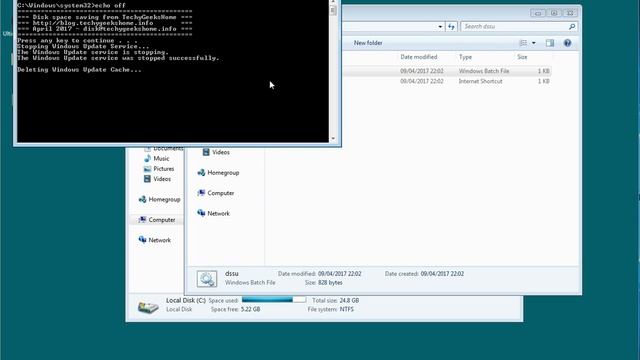Close the front Explorer window
This screenshot has width=640, height=360.
(x=570, y=13)
